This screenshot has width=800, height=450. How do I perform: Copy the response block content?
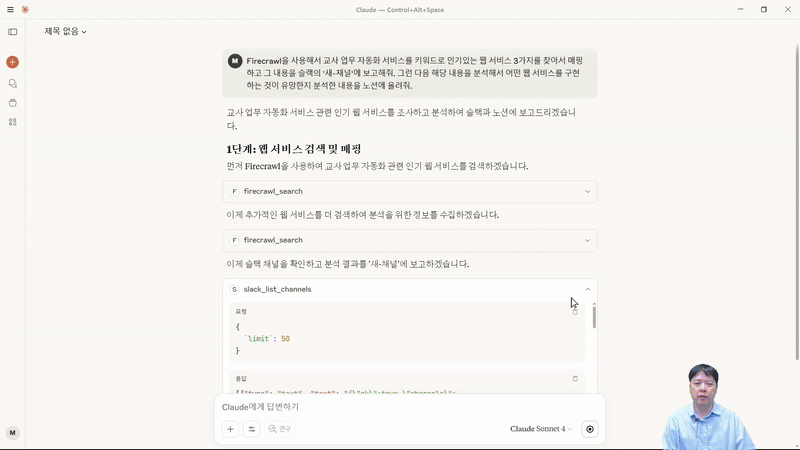point(575,379)
